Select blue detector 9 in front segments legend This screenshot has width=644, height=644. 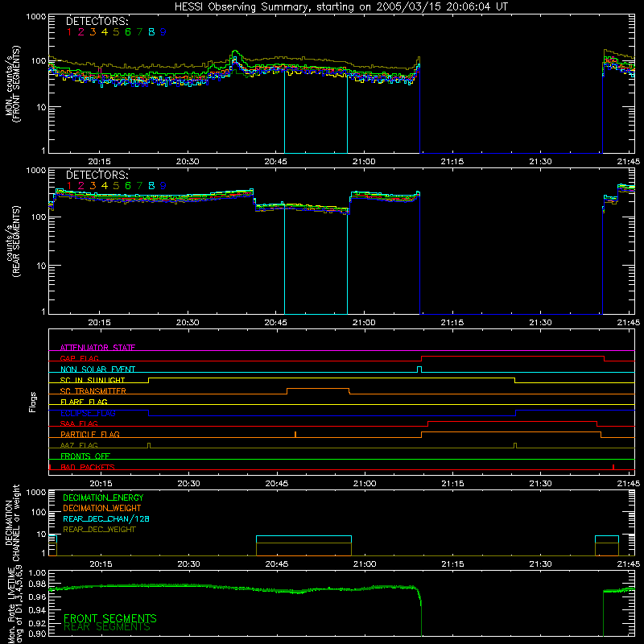click(x=163, y=32)
